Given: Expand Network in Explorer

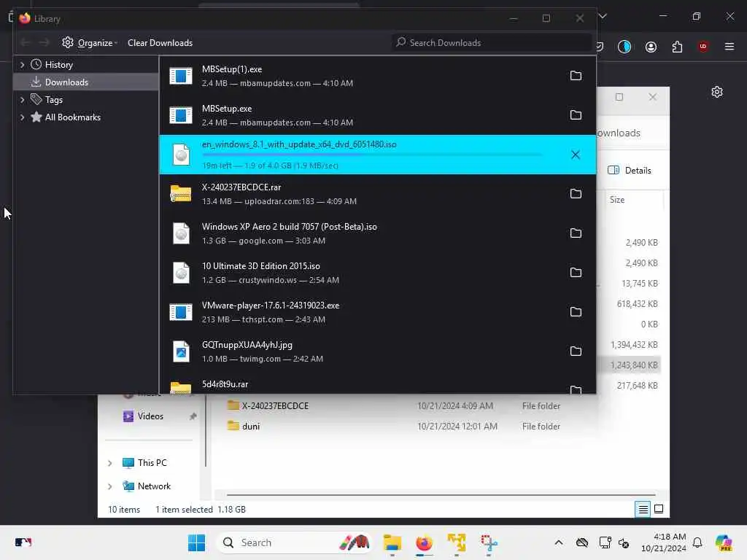Looking at the screenshot, I should [x=110, y=486].
